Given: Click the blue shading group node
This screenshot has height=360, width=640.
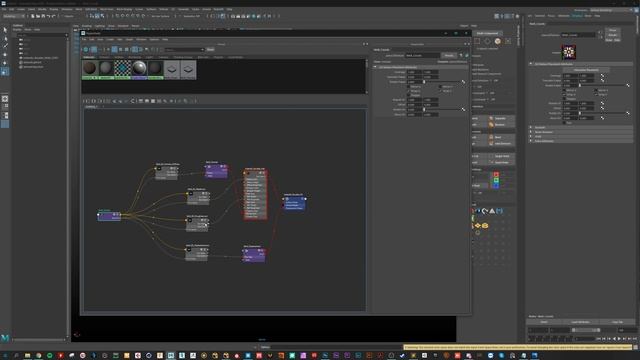Looking at the screenshot, I should 294,202.
